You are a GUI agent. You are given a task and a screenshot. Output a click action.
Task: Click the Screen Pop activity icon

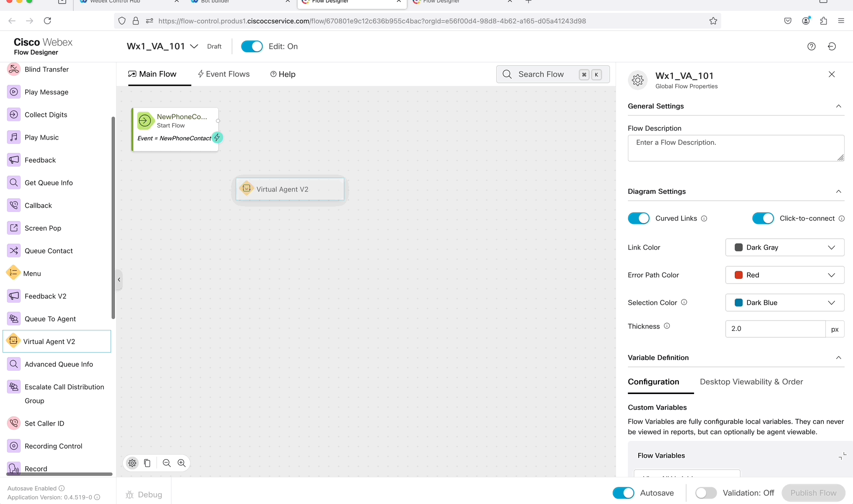(14, 228)
